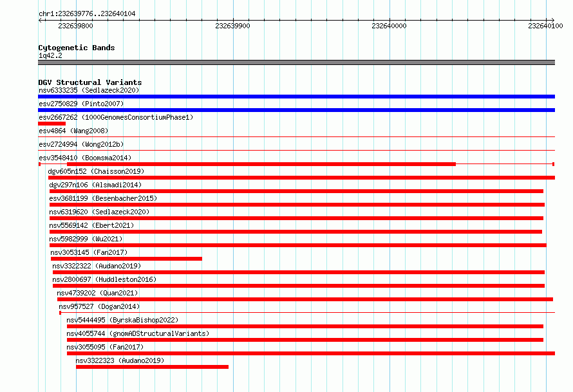
Task: Open nsv3053145 (Fan2017) variant label
Action: point(89,252)
